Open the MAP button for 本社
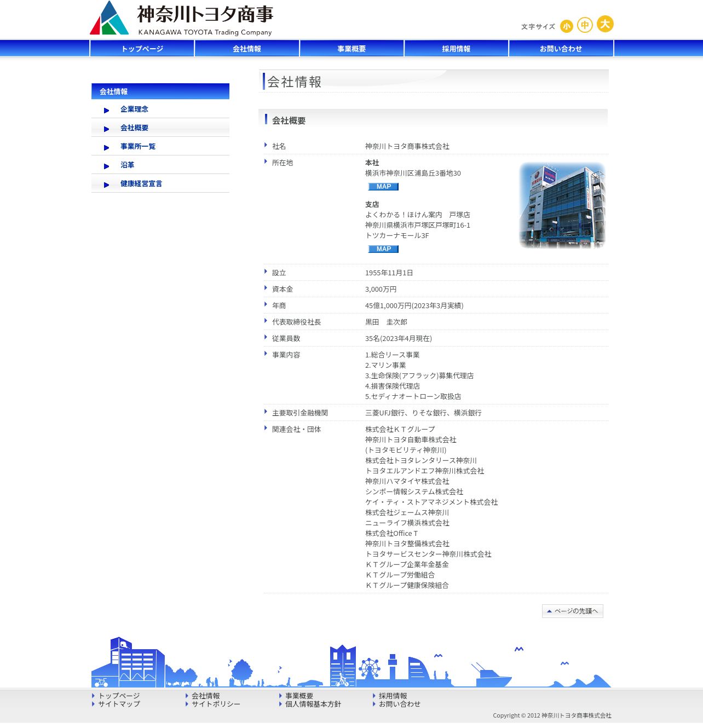Viewport: 703px width, 728px height. [x=383, y=187]
